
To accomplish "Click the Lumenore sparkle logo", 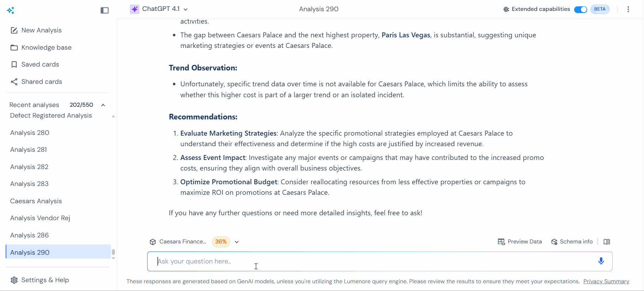I will coord(11,11).
